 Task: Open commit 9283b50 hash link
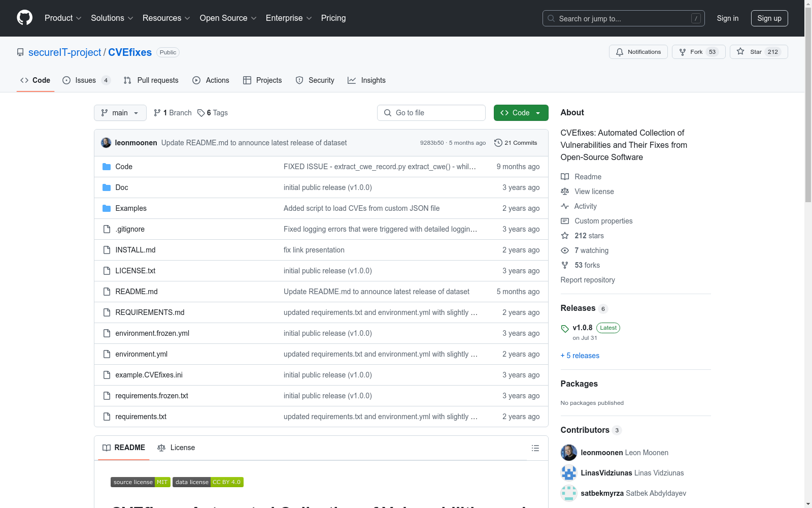[x=432, y=143]
